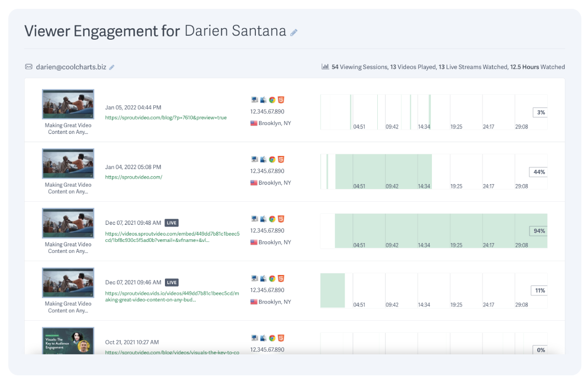Click the envelope icon before the email address
The width and height of the screenshot is (588, 383).
click(x=29, y=67)
